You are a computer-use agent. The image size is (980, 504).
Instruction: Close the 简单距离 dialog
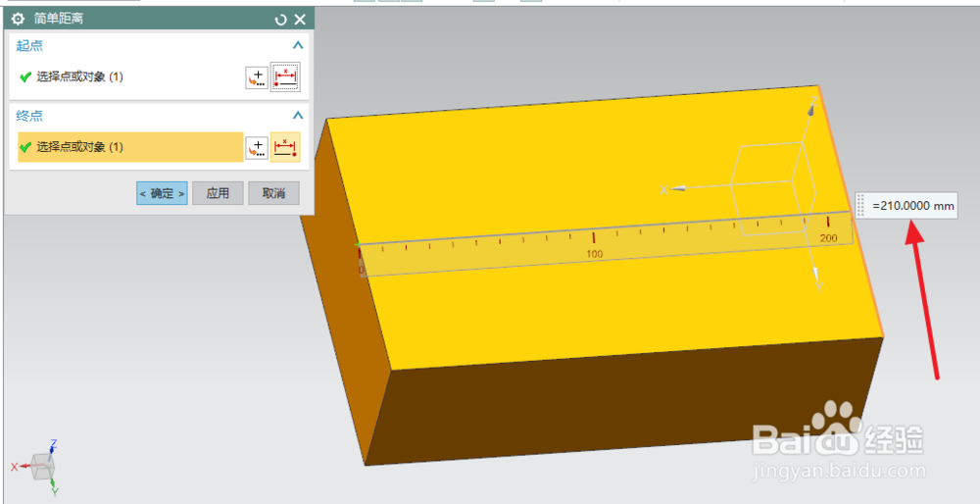pos(300,20)
